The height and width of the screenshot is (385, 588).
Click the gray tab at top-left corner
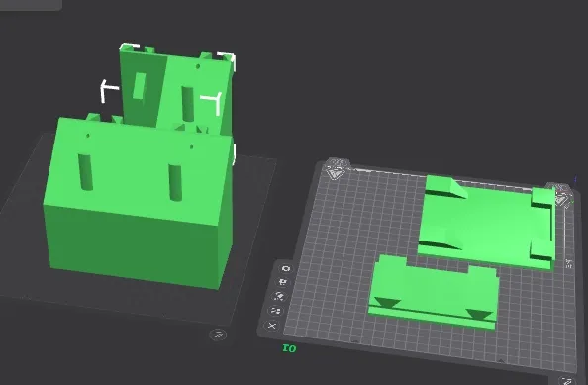31,5
